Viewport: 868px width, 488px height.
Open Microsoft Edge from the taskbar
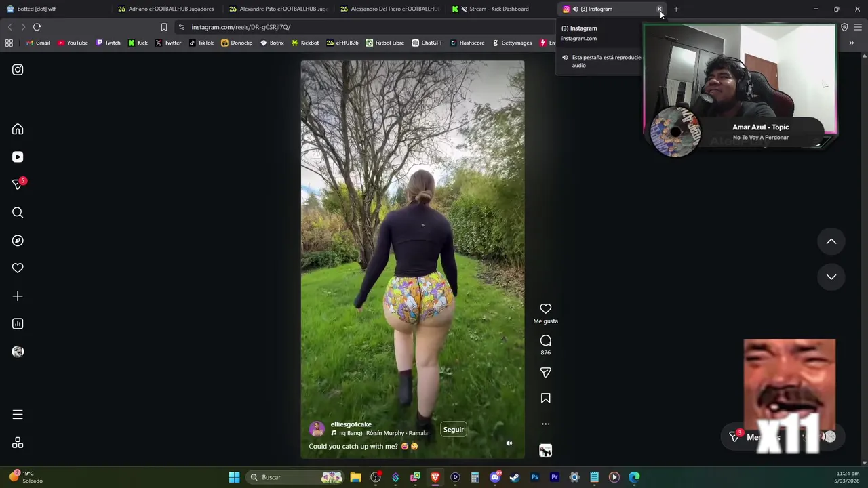pos(634,477)
